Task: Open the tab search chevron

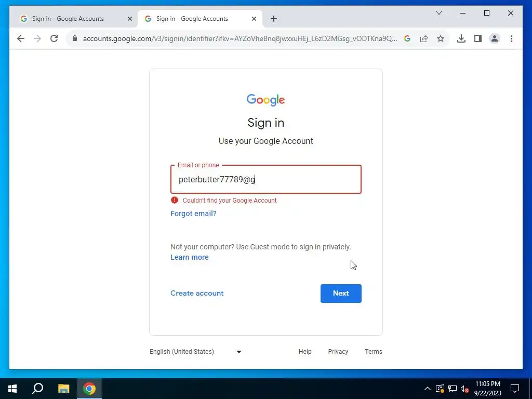Action: pos(438,13)
